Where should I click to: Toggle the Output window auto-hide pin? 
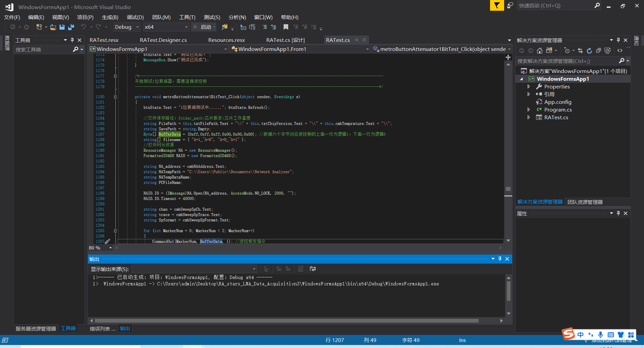(x=500, y=259)
